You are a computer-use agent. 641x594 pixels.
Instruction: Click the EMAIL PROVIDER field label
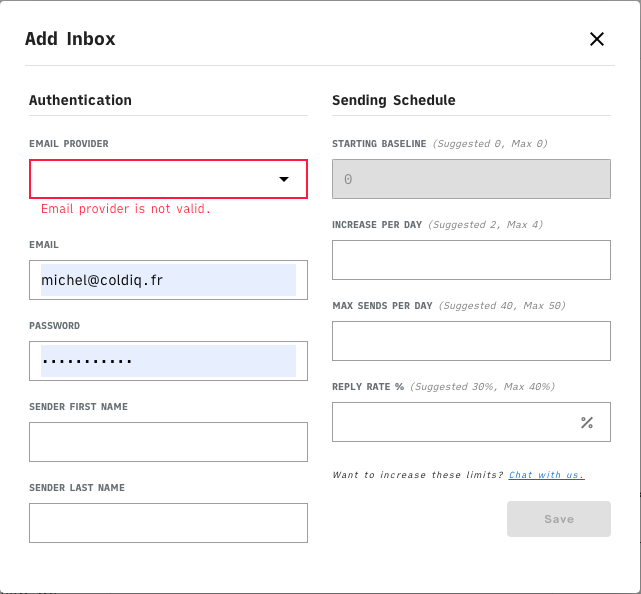pos(69,144)
